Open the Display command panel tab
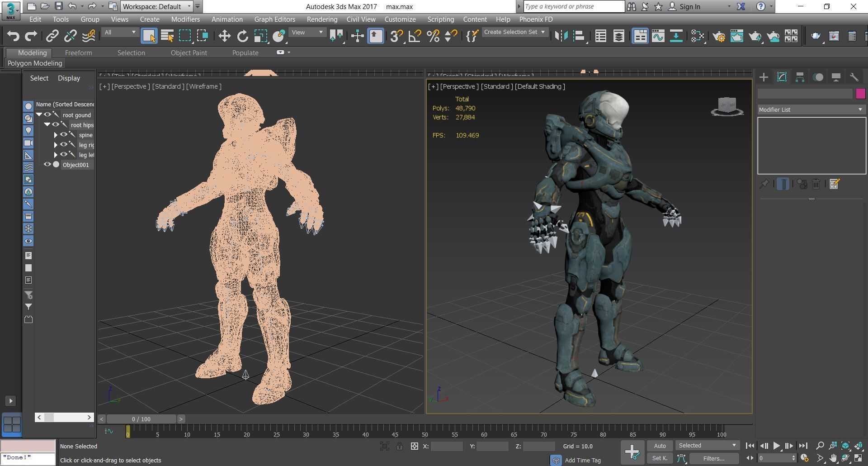 (x=836, y=77)
